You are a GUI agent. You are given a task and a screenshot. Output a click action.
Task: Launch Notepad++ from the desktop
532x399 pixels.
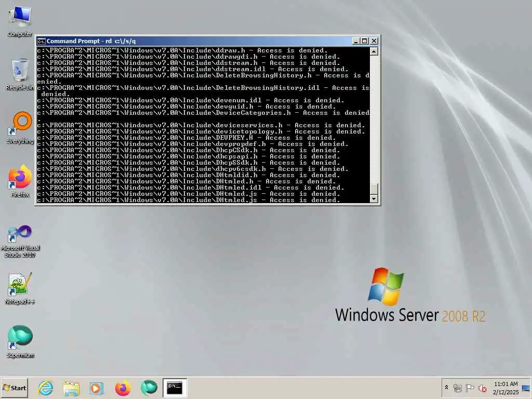click(20, 288)
